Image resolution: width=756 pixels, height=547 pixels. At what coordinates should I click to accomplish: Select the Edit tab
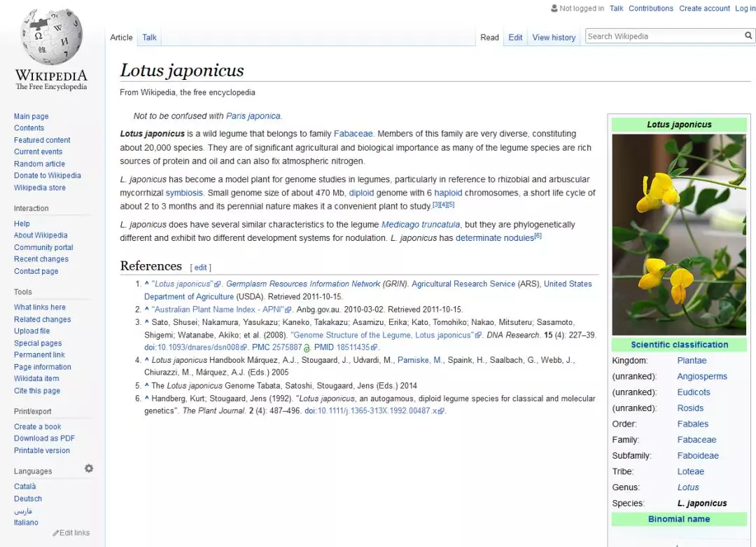[515, 38]
